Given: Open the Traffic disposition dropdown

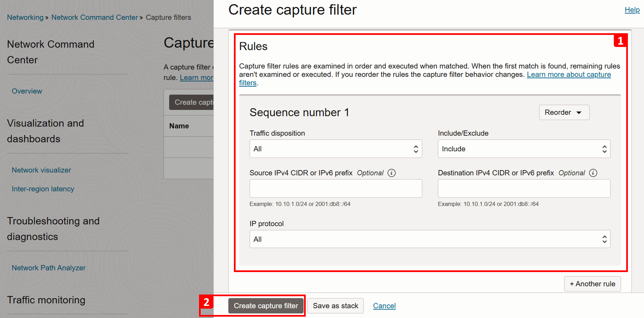Looking at the screenshot, I should tap(336, 149).
